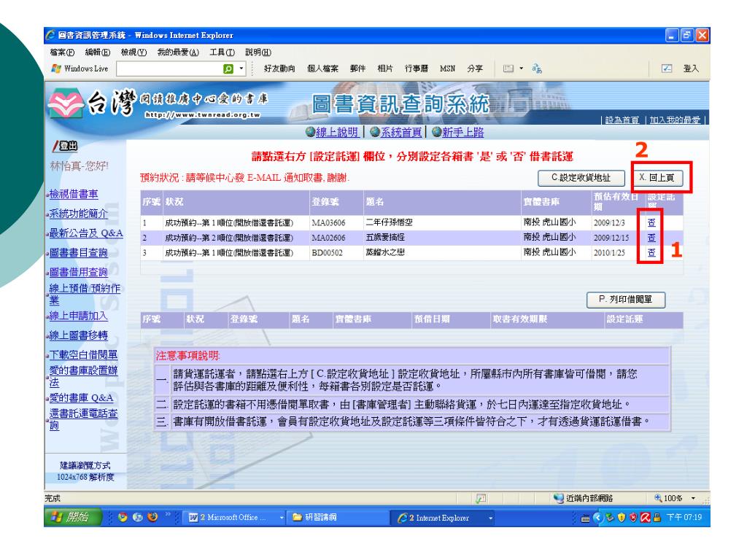The image size is (747, 560).
Task: Open the 編輯(E) menu
Action: pos(98,52)
